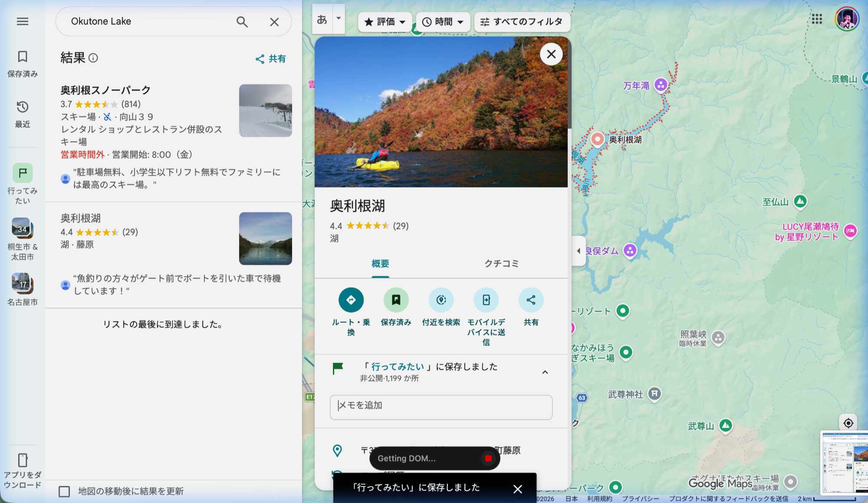
Task: Select the 概要 overview tab
Action: tap(380, 264)
